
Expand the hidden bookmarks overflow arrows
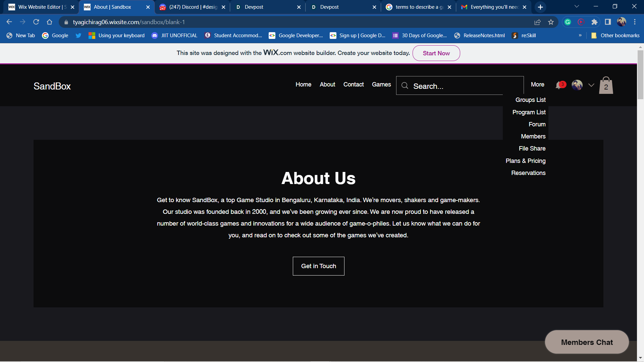click(x=580, y=36)
